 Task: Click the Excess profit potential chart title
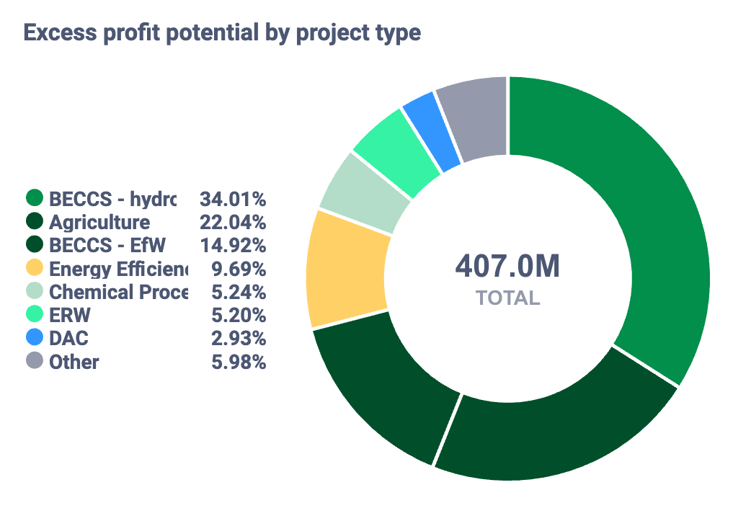click(222, 33)
